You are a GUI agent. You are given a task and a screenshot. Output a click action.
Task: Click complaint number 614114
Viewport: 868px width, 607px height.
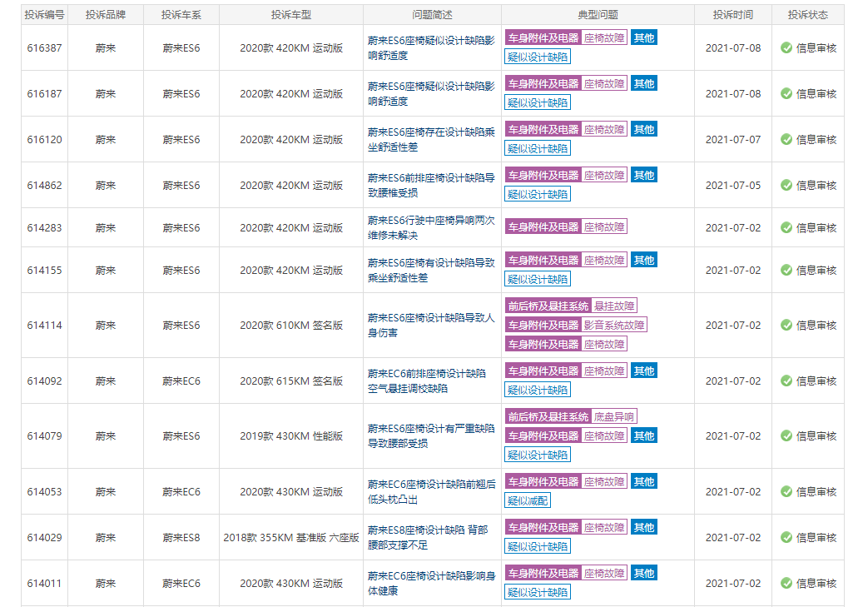pos(44,325)
